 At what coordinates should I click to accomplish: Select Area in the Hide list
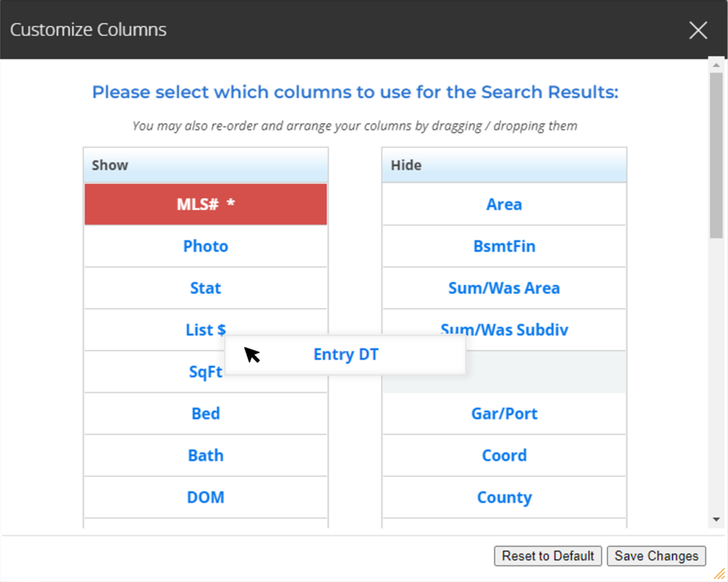click(x=504, y=204)
